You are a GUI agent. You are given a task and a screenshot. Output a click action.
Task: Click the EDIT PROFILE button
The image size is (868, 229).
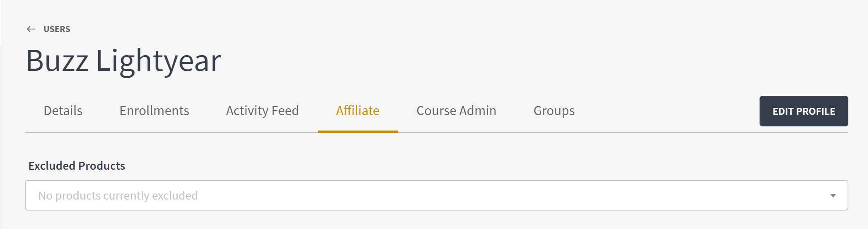pos(804,111)
